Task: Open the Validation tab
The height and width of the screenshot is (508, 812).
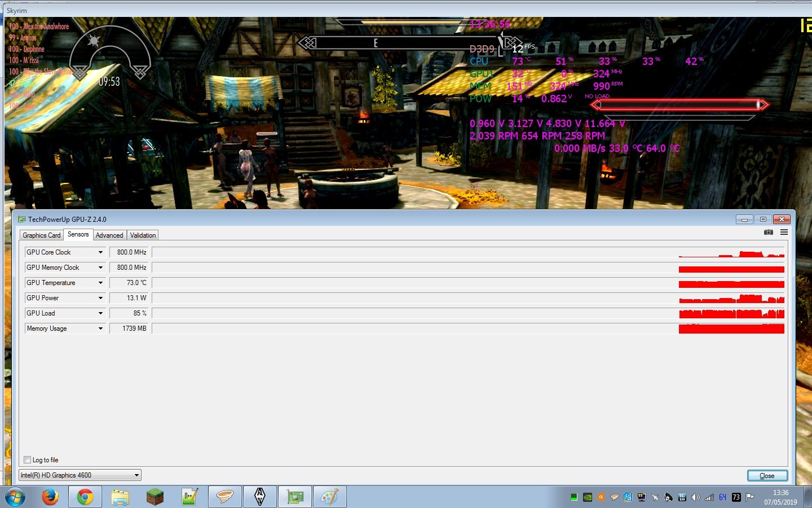Action: tap(143, 235)
